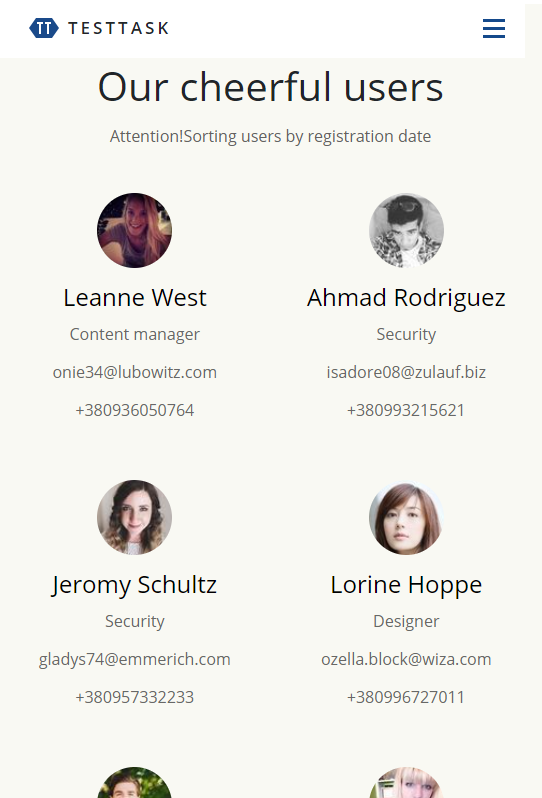Click the partially visible bottom-right avatar
The height and width of the screenshot is (798, 542).
point(406,783)
